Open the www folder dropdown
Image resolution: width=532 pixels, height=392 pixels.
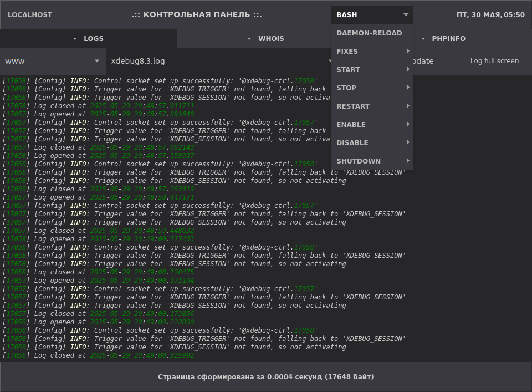[x=53, y=61]
